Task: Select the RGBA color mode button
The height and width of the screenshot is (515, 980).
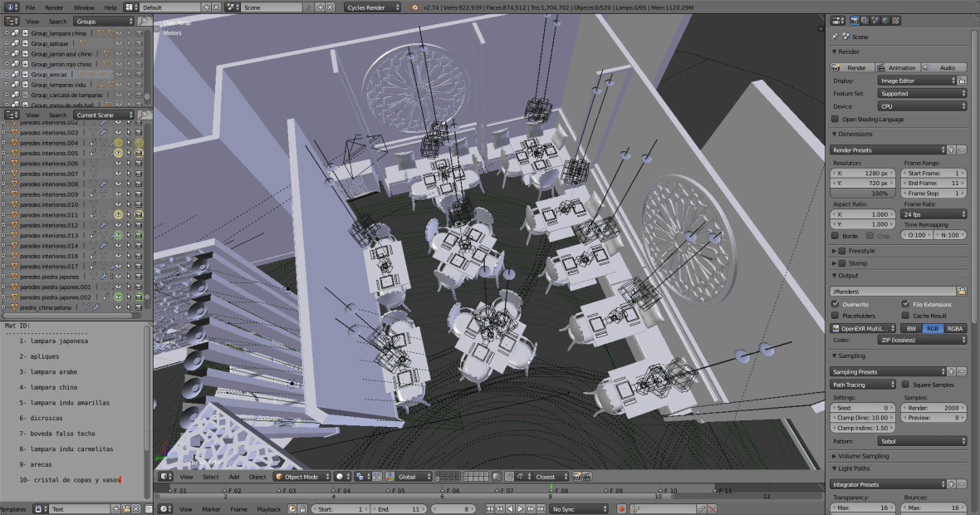Action: (x=955, y=328)
